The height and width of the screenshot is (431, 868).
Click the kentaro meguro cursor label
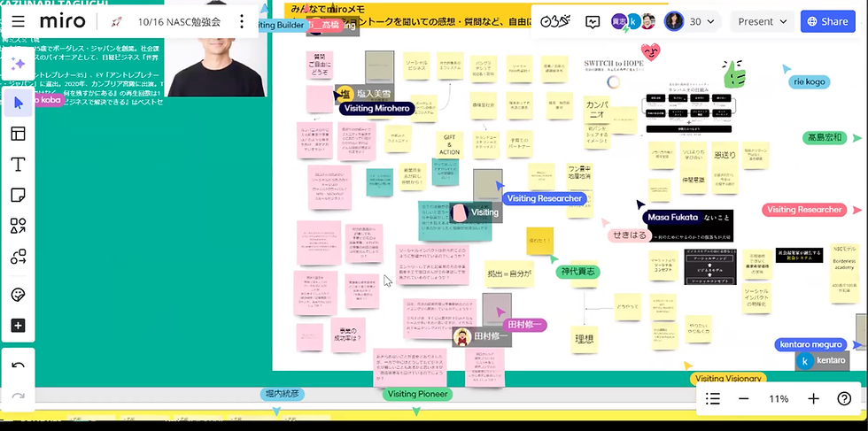coord(810,344)
